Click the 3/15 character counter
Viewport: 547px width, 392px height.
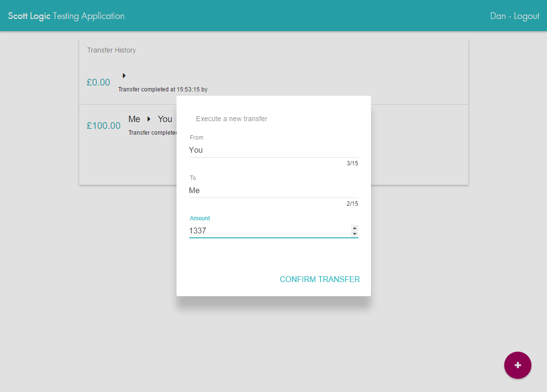pos(352,163)
